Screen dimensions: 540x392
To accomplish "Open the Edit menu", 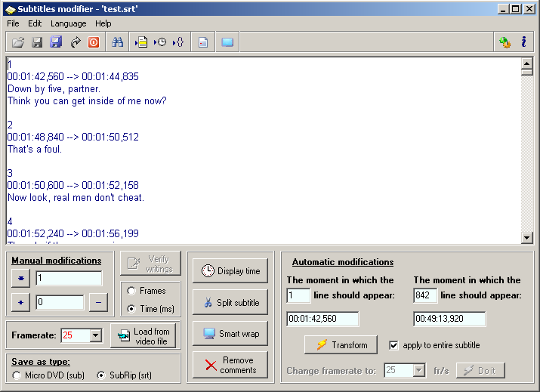I will pos(35,23).
